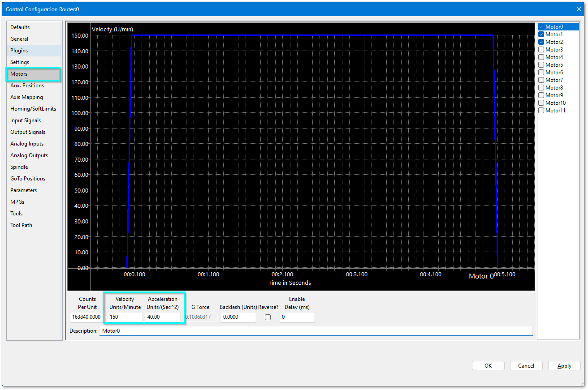Disable the Motor2 checkbox
This screenshot has width=588, height=390.
(541, 42)
